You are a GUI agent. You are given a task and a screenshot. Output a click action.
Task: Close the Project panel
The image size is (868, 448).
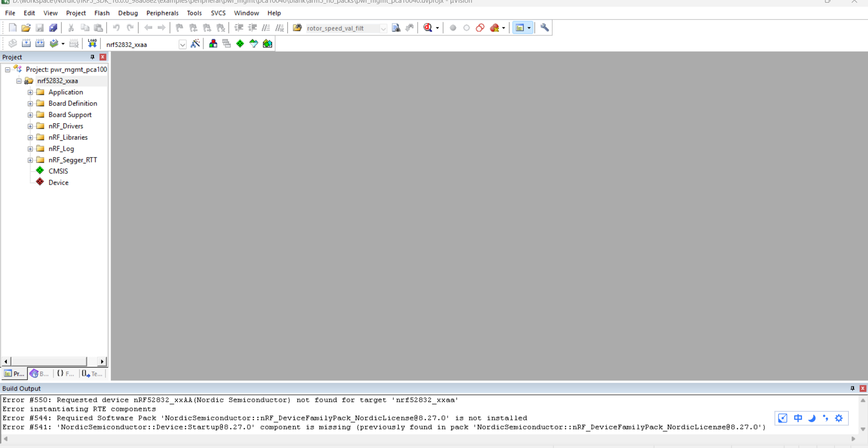[103, 57]
